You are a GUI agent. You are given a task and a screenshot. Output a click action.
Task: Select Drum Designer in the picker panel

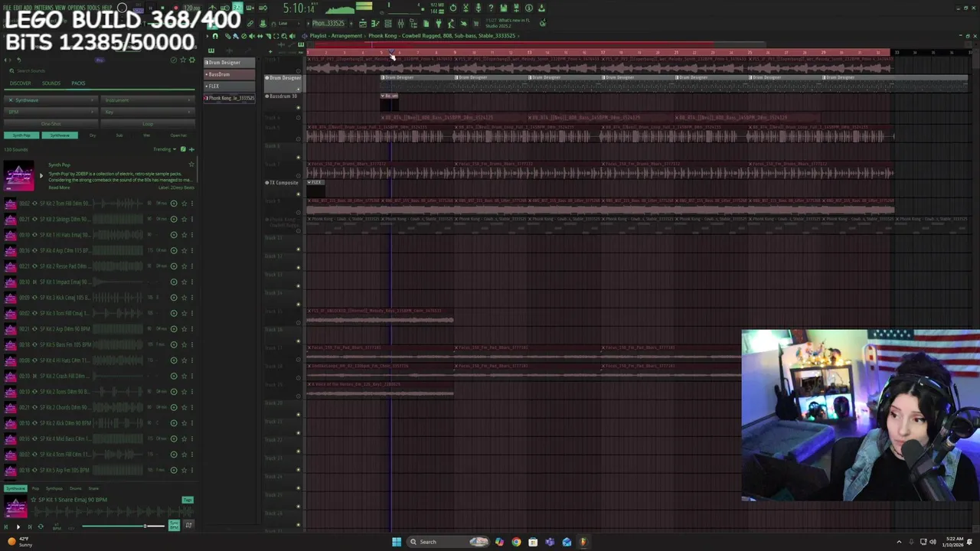tap(230, 62)
